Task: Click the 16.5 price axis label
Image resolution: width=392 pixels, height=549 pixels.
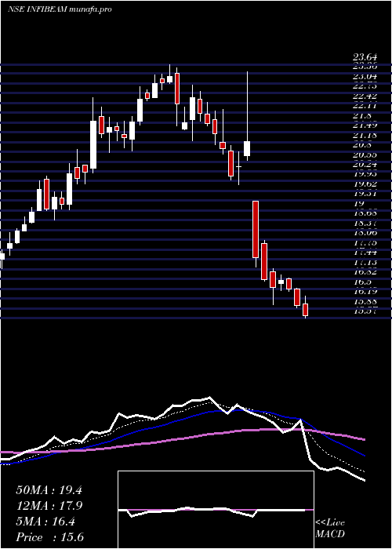Action: pyautogui.click(x=362, y=282)
